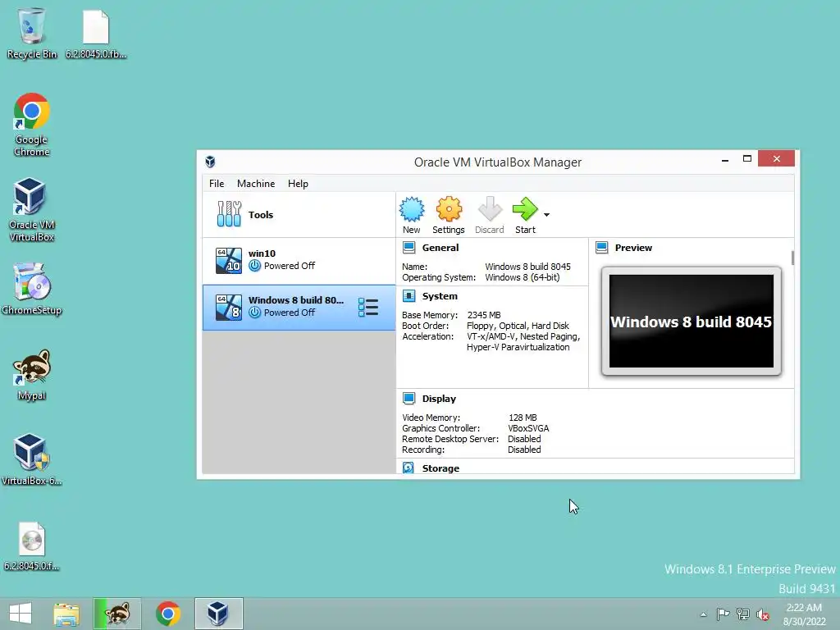This screenshot has width=840, height=630.
Task: Select the Google Chrome desktop shortcut
Action: [32, 125]
